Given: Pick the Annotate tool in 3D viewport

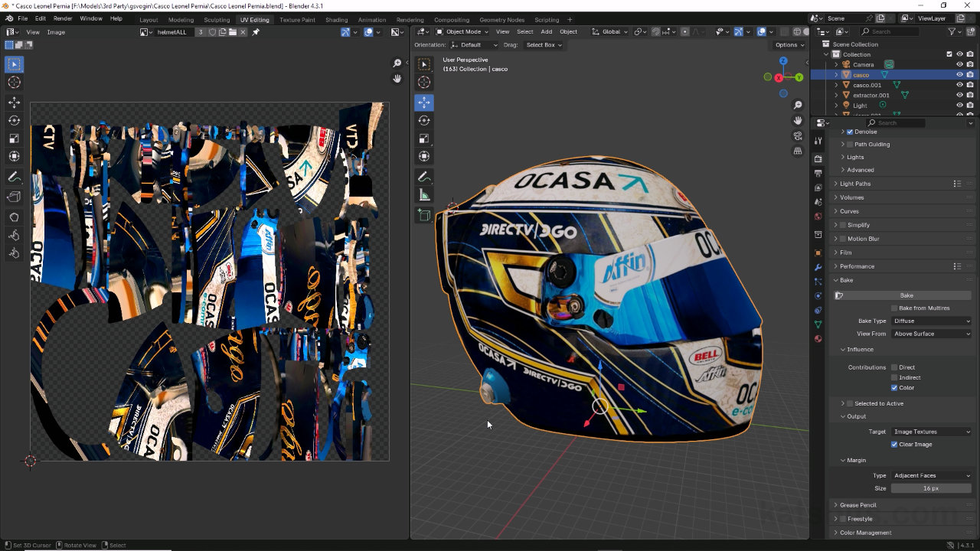Looking at the screenshot, I should (424, 177).
